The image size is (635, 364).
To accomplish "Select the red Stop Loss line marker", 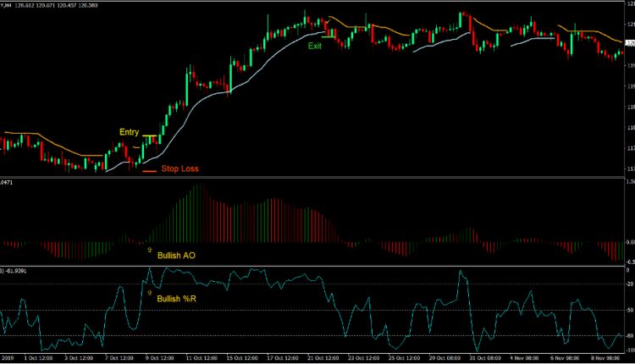I will click(150, 172).
